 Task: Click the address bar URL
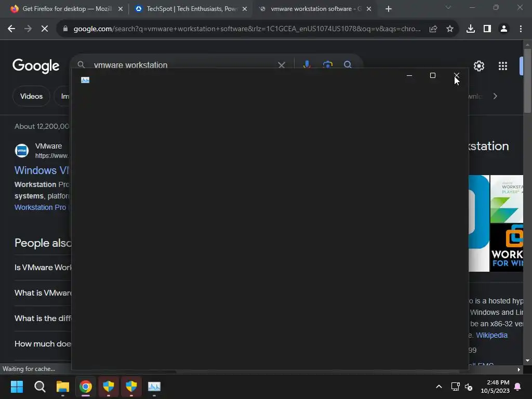(x=247, y=29)
